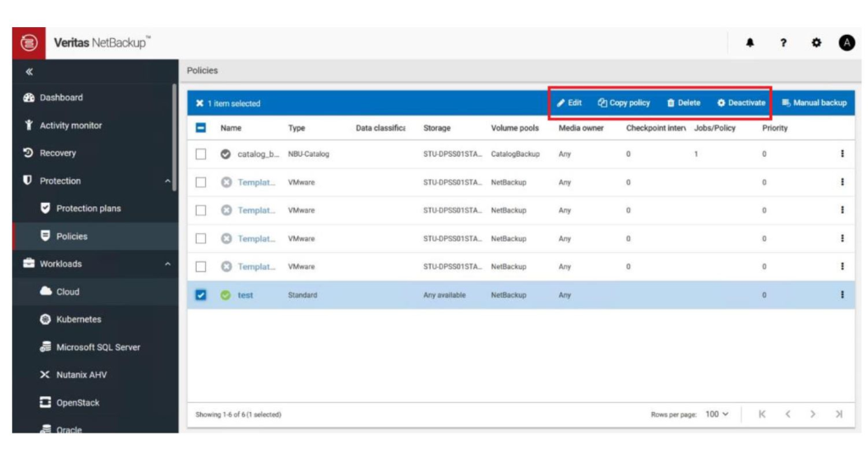Click the catalog_b policy name
The width and height of the screenshot is (868, 469).
tap(258, 154)
